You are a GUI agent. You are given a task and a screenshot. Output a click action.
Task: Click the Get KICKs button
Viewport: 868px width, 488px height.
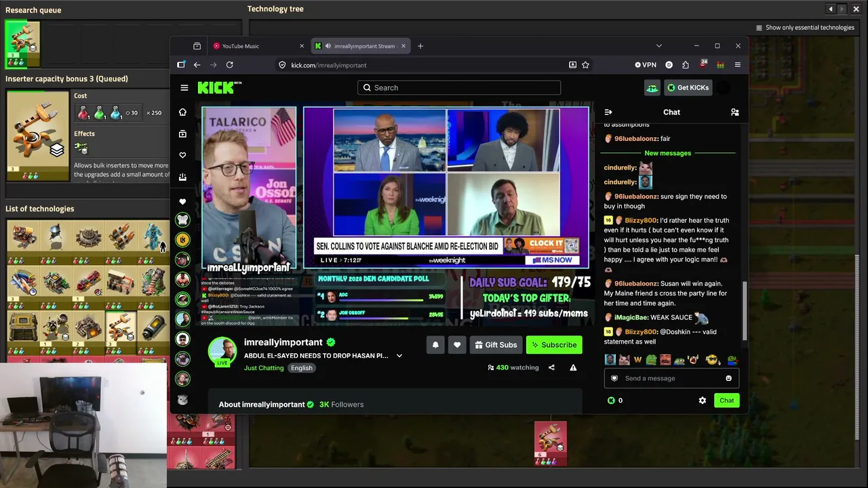[x=688, y=87]
